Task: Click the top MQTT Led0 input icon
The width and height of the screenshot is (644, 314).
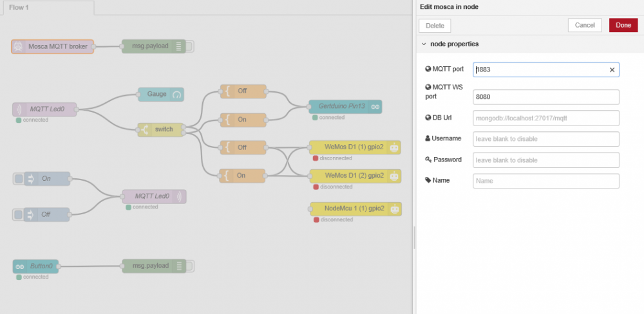Action: [19, 109]
